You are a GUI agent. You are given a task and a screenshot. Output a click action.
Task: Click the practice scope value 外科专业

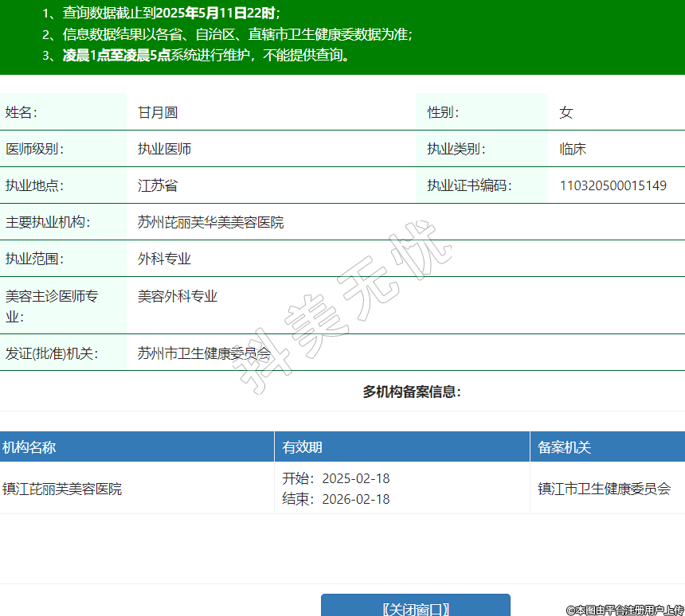pos(164,259)
